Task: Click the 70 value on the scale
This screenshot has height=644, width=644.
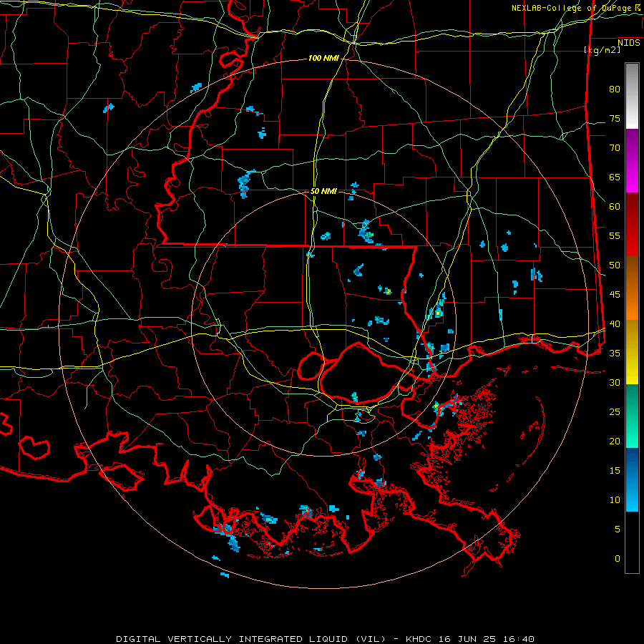Action: 615,148
